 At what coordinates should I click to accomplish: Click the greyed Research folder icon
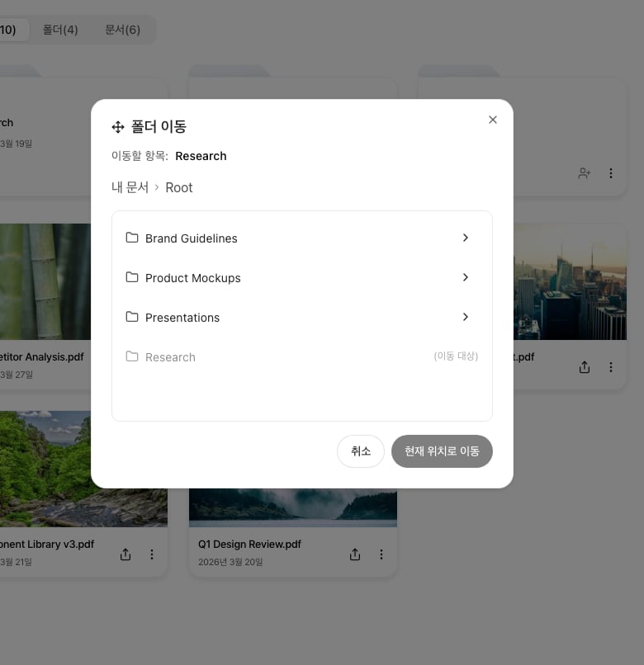tap(132, 356)
